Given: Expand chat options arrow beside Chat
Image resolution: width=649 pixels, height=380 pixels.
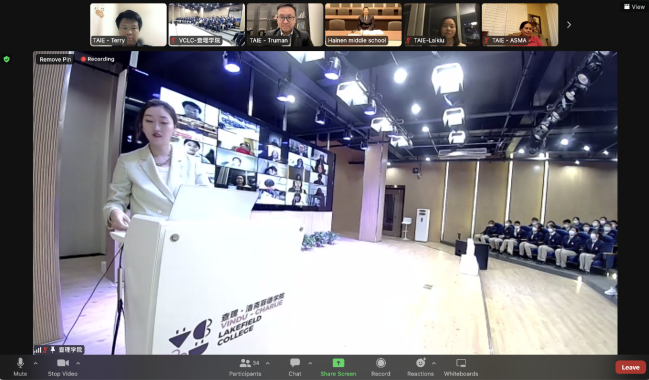Looking at the screenshot, I should coord(310,363).
